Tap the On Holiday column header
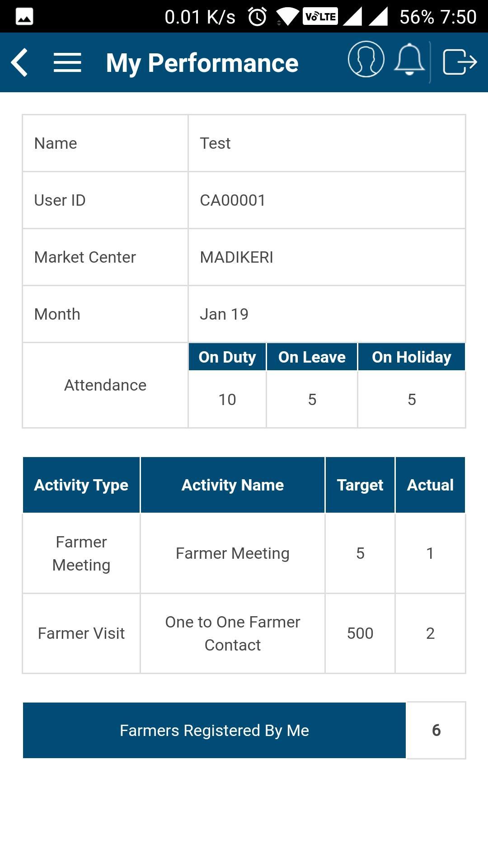This screenshot has width=488, height=868. point(411,357)
